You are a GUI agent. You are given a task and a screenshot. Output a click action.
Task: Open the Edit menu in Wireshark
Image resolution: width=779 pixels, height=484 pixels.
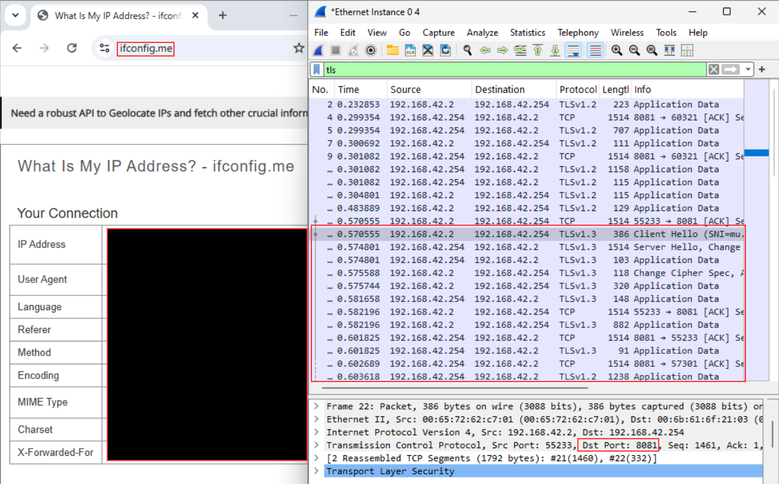[x=347, y=32]
